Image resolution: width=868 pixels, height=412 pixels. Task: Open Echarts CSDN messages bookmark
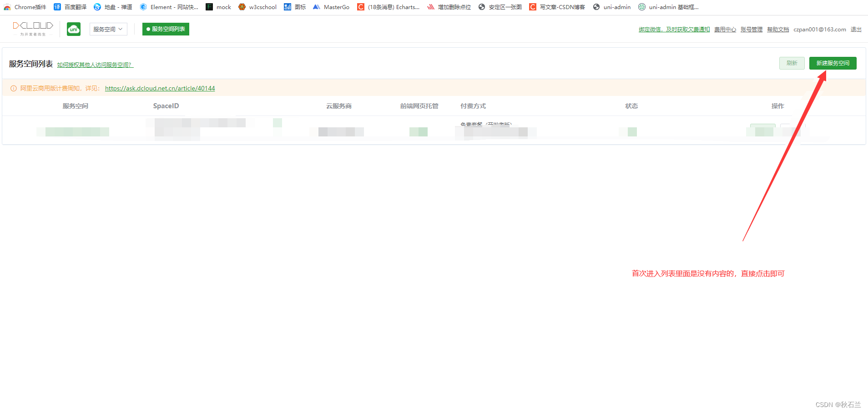[389, 7]
